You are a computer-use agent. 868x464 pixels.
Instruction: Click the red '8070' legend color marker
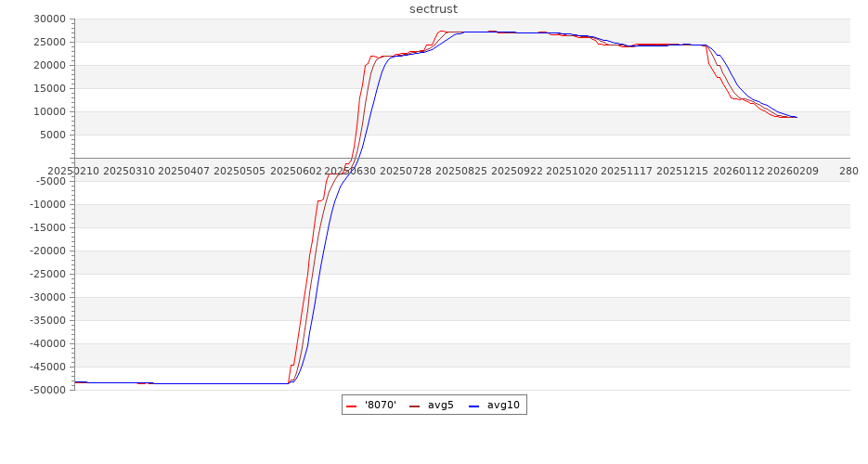tap(352, 406)
